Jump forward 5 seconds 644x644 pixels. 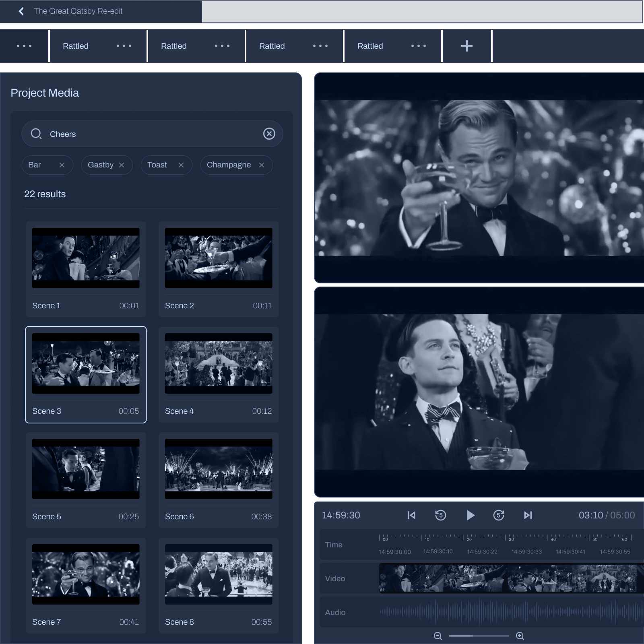(499, 515)
